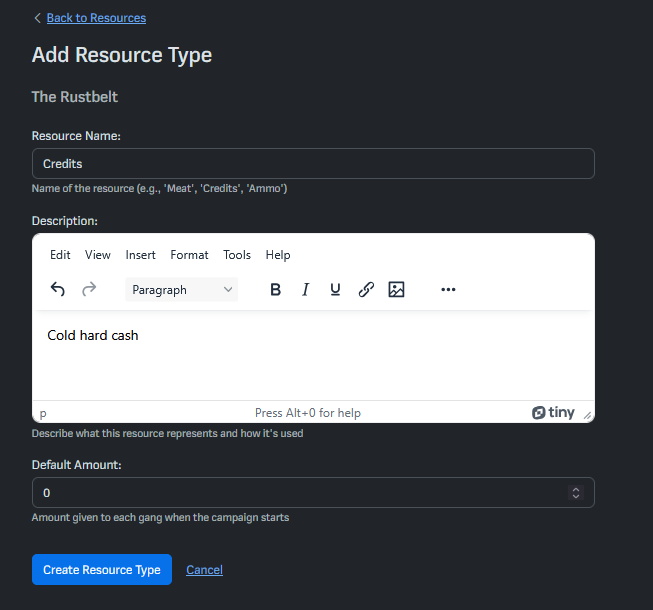This screenshot has width=653, height=610.
Task: Open the Format menu
Action: (189, 255)
